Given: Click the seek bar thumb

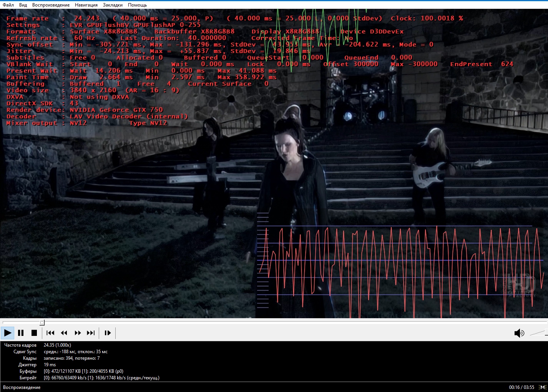Looking at the screenshot, I should click(42, 322).
